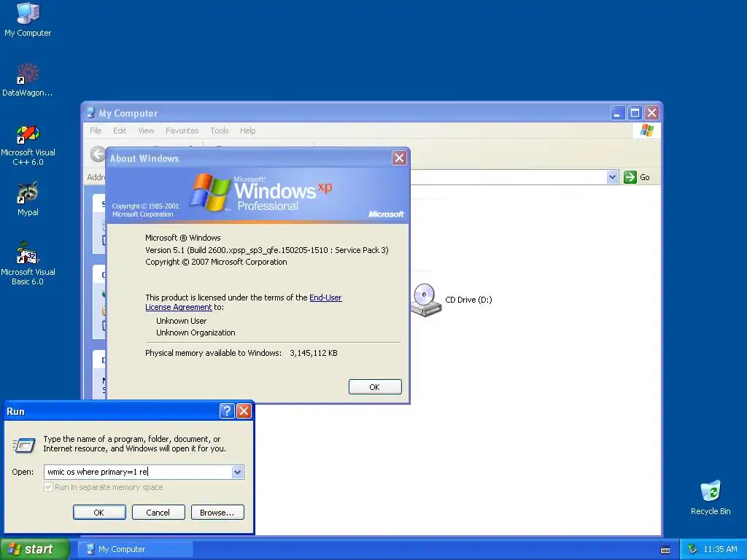Click the 11:35 AM clock in the tray
Screen dimensions: 747x560
(720, 549)
